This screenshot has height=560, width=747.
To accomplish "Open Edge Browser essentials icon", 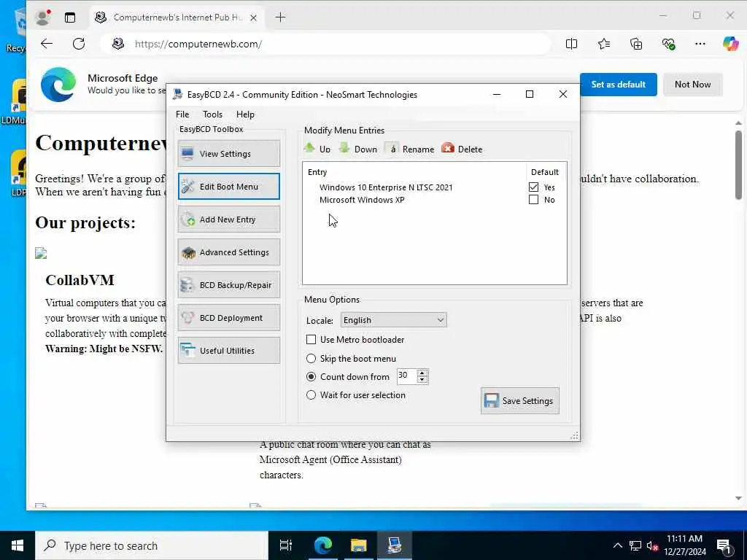I will tap(668, 44).
